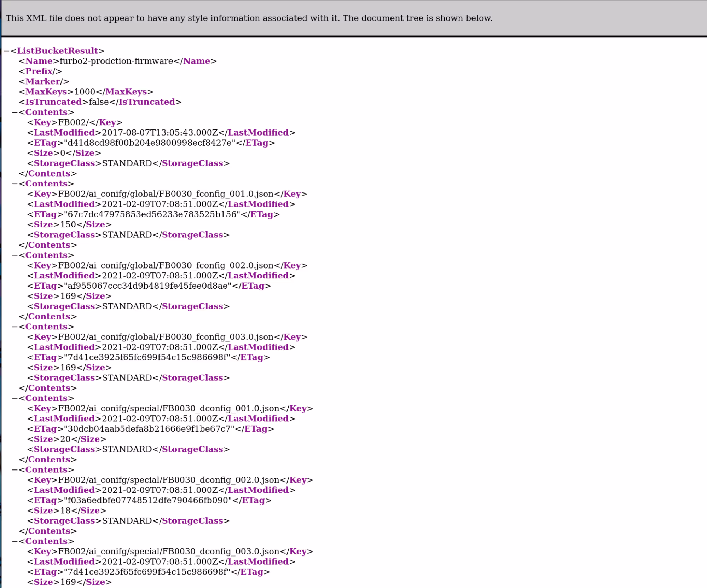The width and height of the screenshot is (707, 588).
Task: Click the style information notice banner text
Action: pyautogui.click(x=249, y=18)
